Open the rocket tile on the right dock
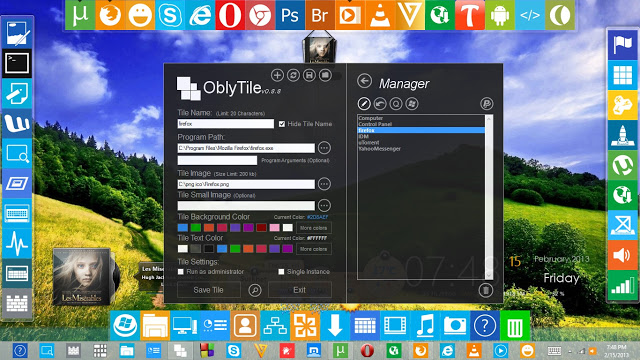Screen dimensions: 640x360 pos(622,135)
